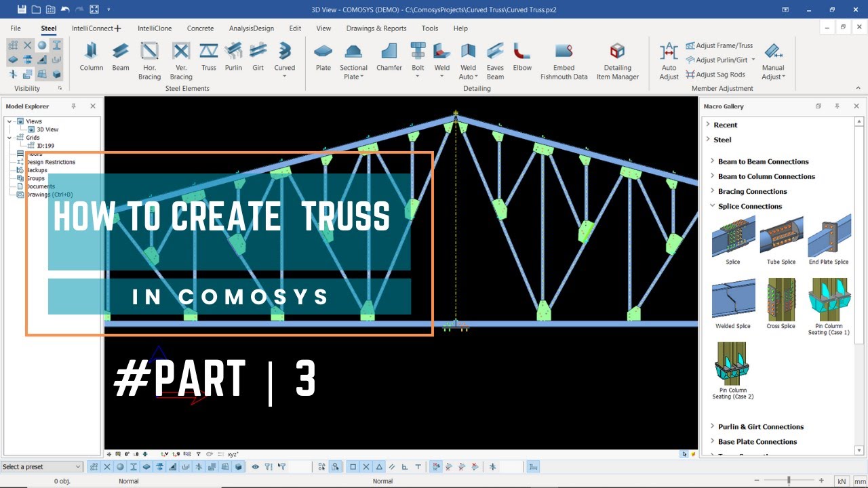
Task: Open the AnalysisDesign tab
Action: click(252, 28)
